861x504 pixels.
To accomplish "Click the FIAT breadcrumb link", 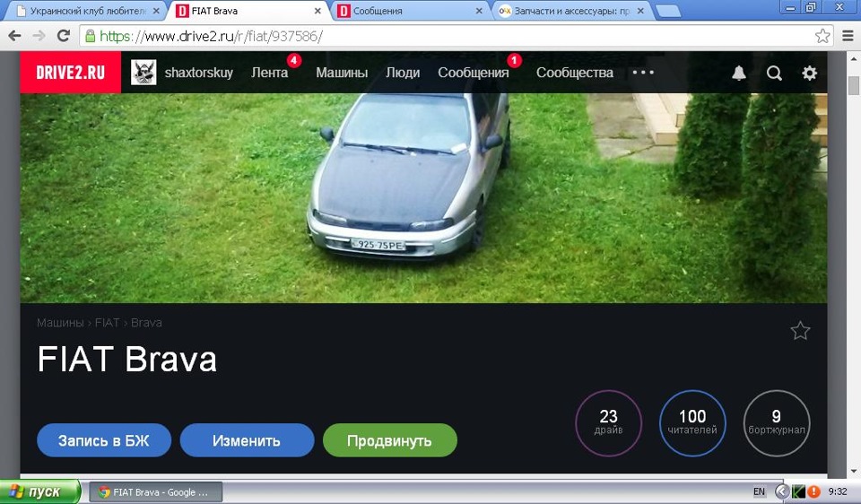I will (x=107, y=323).
